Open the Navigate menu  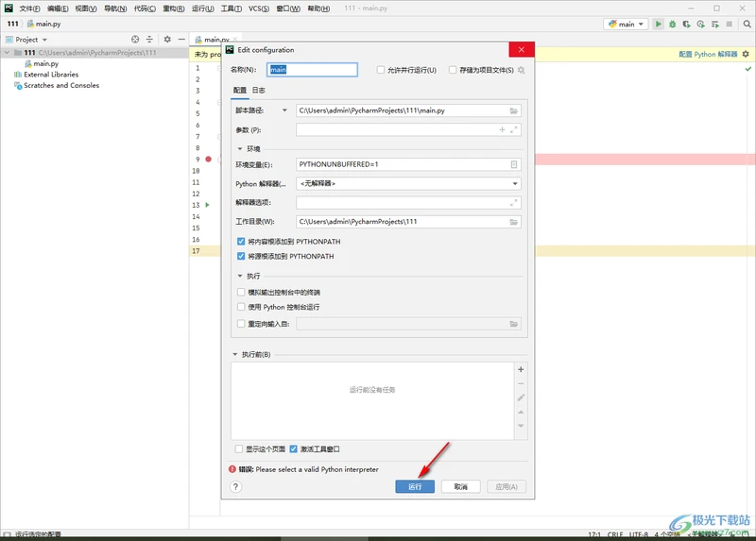(x=115, y=8)
